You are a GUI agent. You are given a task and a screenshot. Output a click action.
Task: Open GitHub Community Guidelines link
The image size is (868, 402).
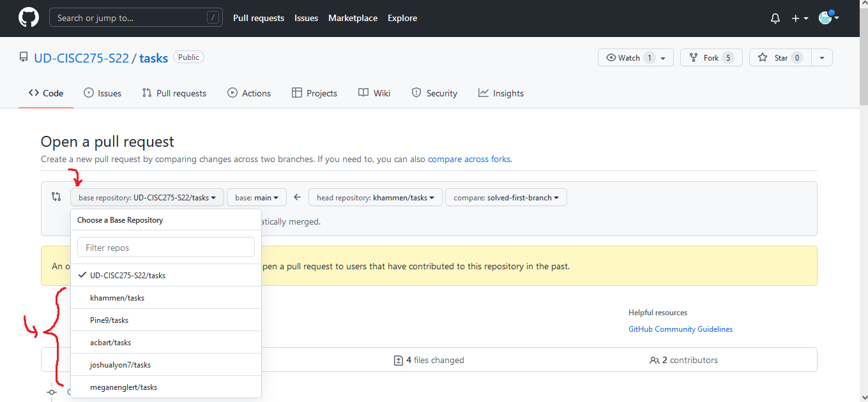[x=681, y=329]
